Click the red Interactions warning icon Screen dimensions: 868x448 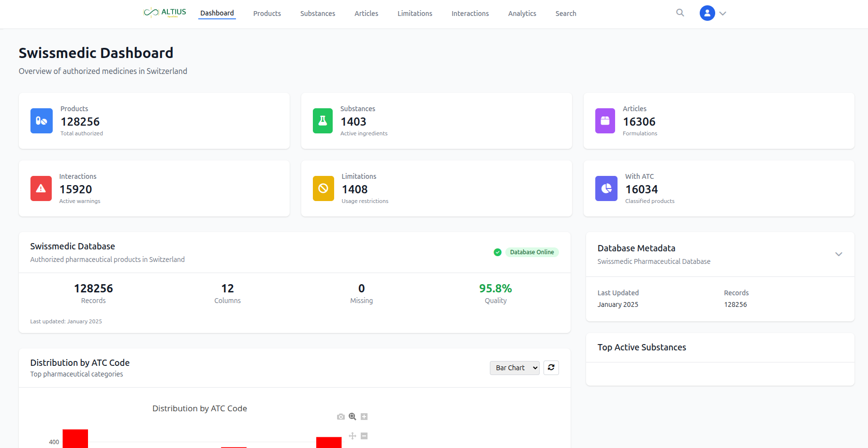point(41,188)
